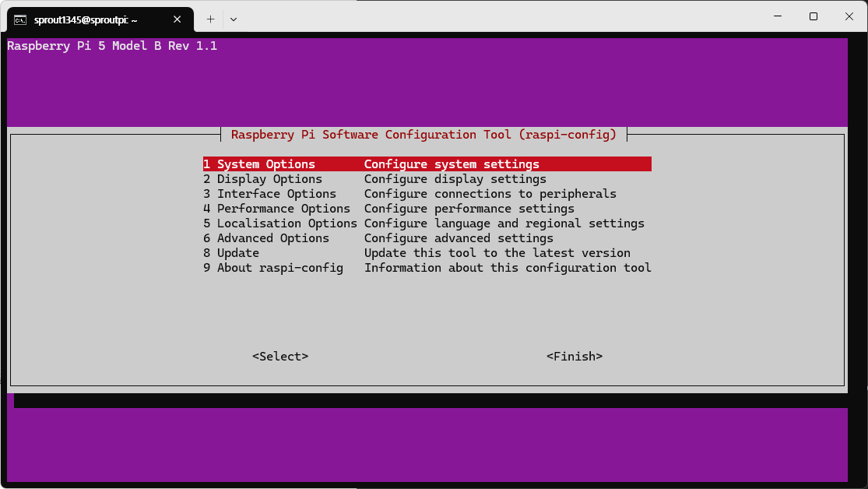
Task: Click 'Update this tool to the latest version'
Action: tap(497, 253)
